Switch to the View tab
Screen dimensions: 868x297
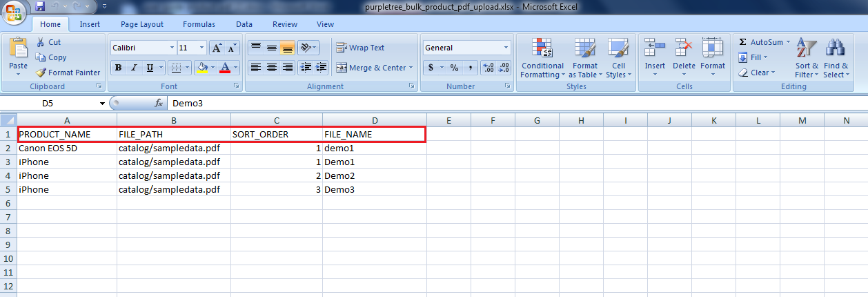point(325,24)
